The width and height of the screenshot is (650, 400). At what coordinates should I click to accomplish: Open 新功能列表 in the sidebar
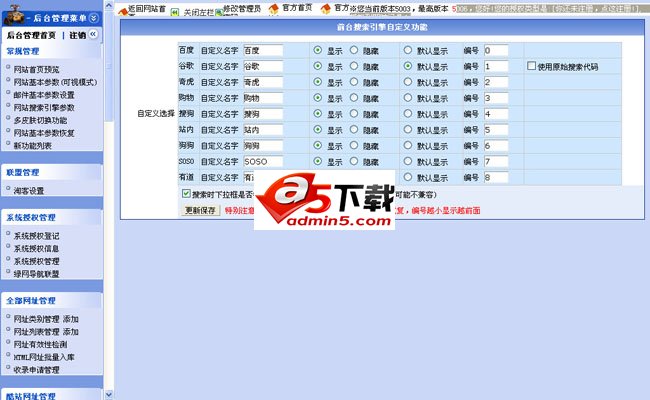(x=33, y=145)
